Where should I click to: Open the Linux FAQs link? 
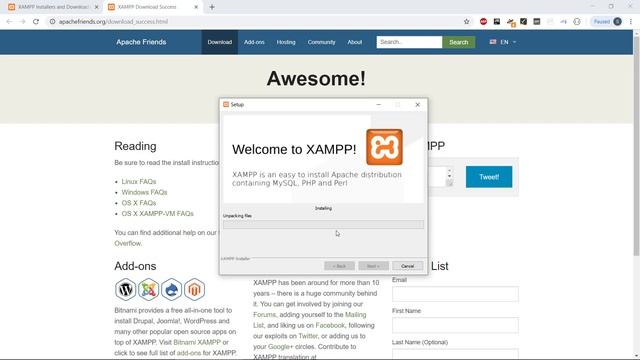click(x=139, y=182)
